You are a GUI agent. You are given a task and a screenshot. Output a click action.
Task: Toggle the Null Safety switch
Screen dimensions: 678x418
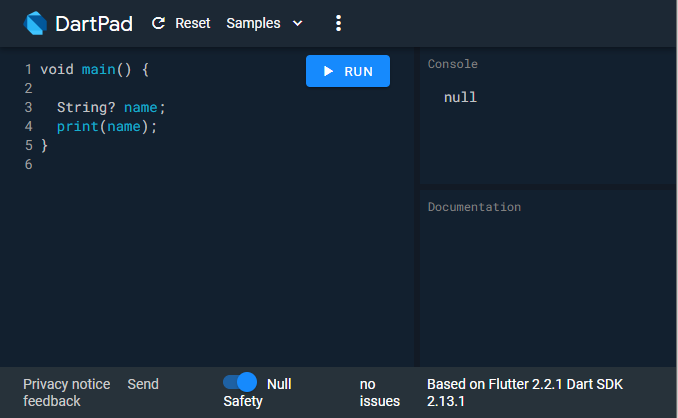[240, 383]
